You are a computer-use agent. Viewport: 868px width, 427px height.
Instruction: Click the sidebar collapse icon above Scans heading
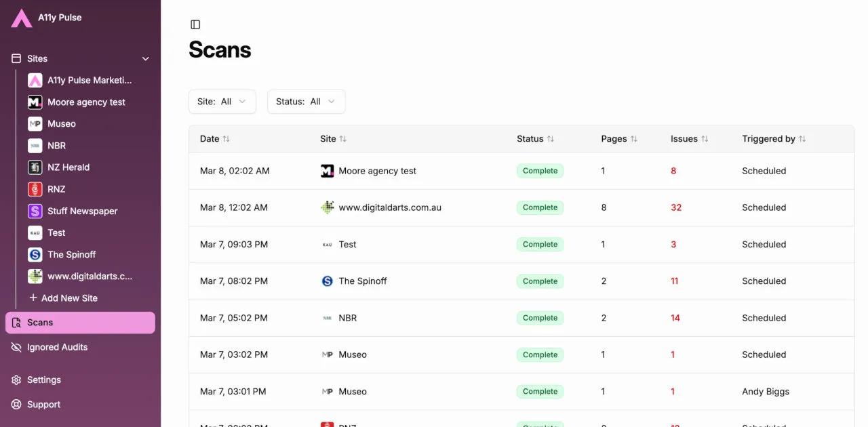coord(195,24)
